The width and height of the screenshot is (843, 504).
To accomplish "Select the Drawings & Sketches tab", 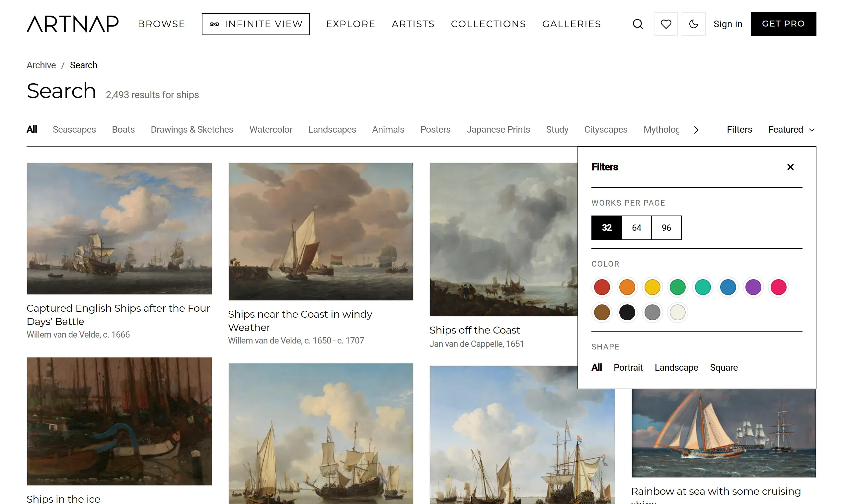I will 192,129.
